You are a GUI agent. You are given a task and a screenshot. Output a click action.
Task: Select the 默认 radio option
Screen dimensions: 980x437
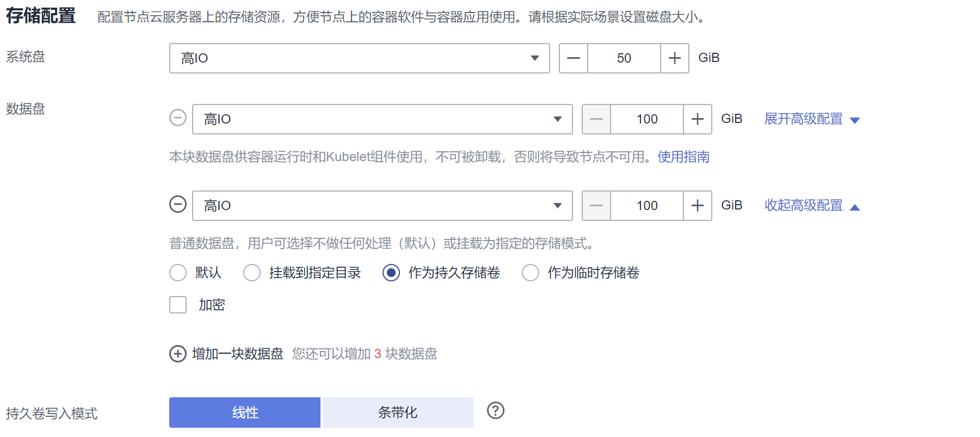click(178, 273)
